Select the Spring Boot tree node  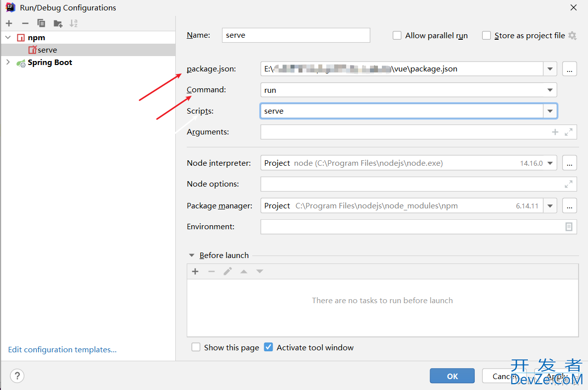(50, 63)
